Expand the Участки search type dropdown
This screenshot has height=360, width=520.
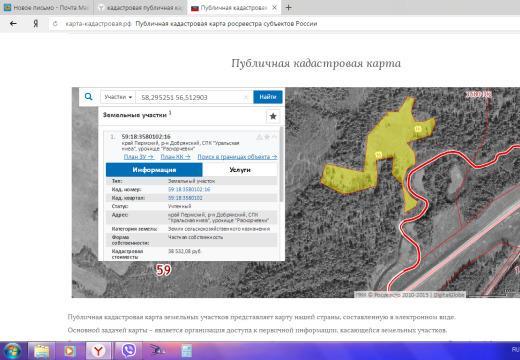[118, 97]
